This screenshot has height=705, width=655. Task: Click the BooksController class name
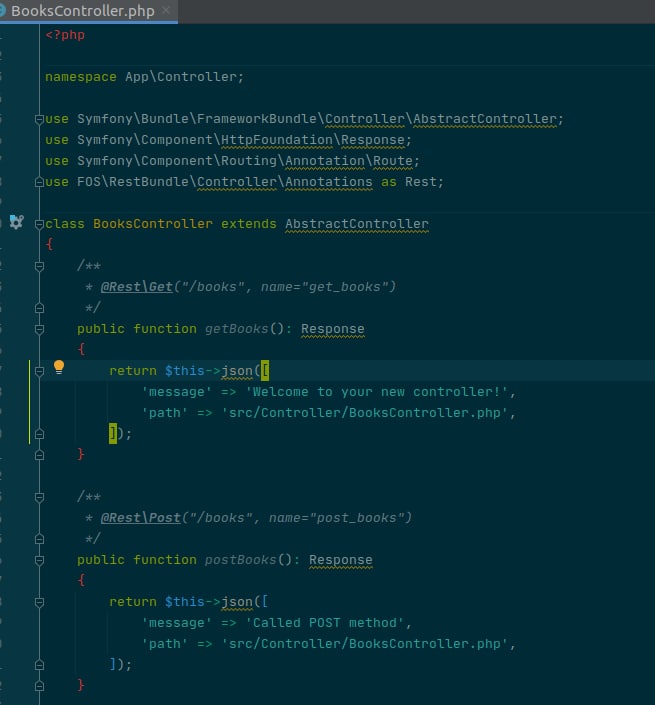pos(153,224)
